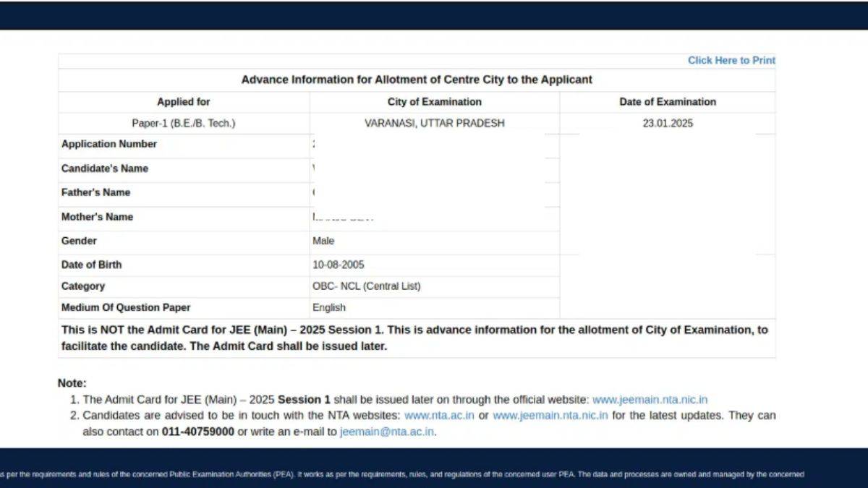868x488 pixels.
Task: Click the Medium Of Question Paper value "English"
Action: [329, 307]
